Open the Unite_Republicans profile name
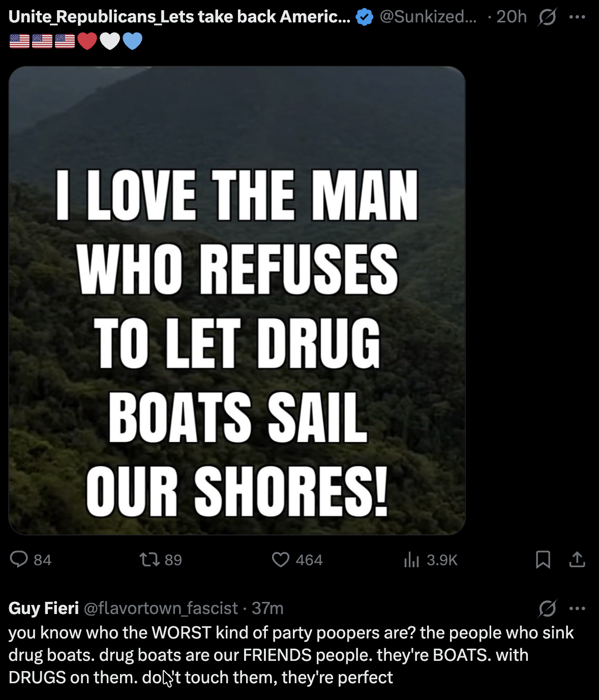 [179, 17]
